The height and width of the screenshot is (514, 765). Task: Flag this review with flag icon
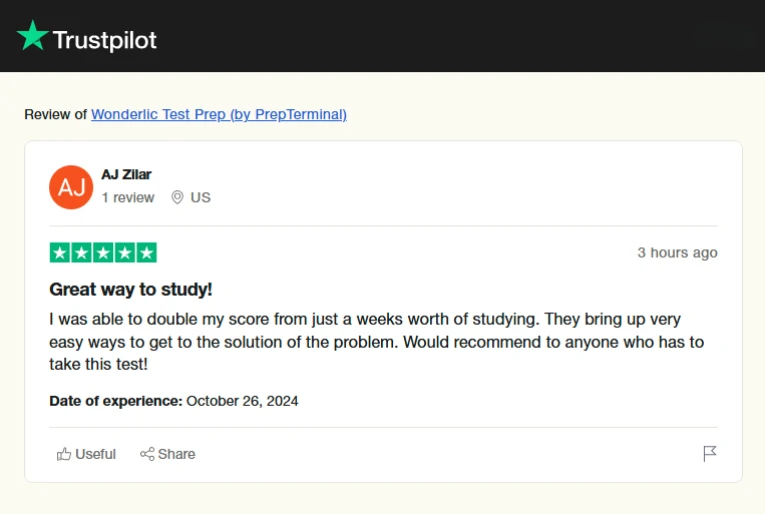[x=710, y=454]
